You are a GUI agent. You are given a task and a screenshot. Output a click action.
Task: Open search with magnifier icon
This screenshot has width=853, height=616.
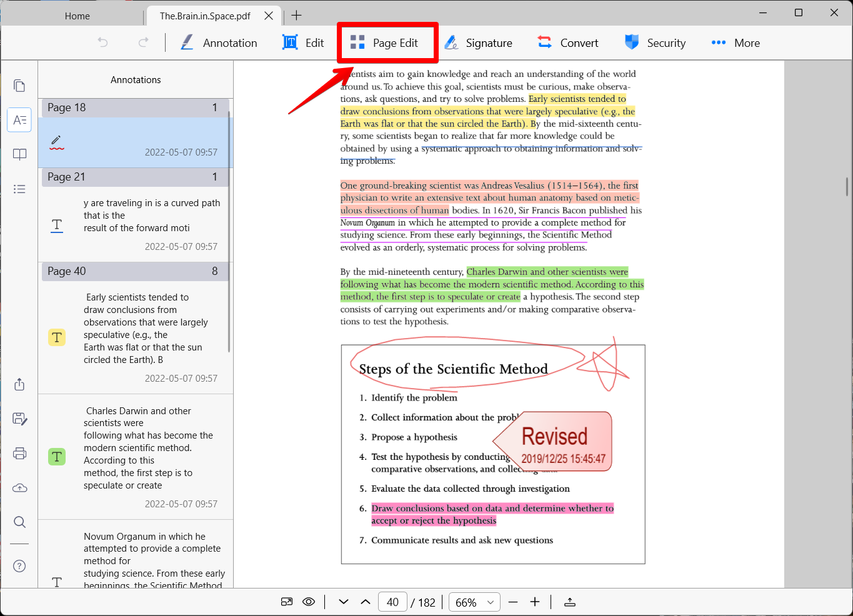(x=19, y=522)
